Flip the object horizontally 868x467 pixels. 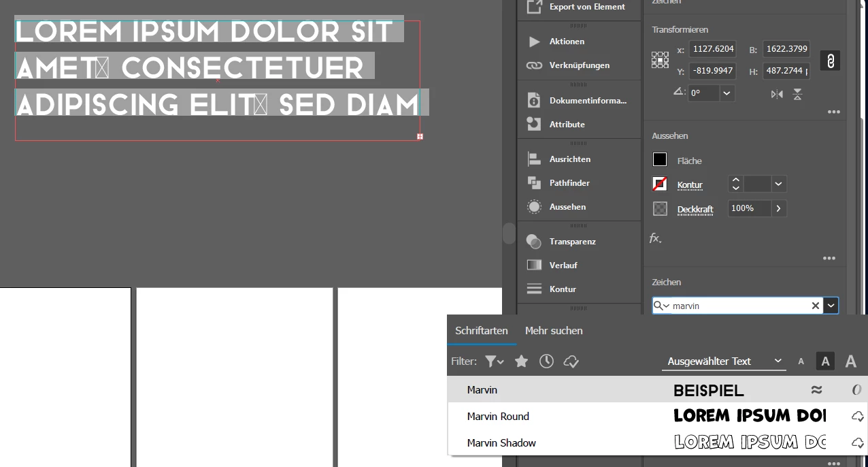pos(777,95)
